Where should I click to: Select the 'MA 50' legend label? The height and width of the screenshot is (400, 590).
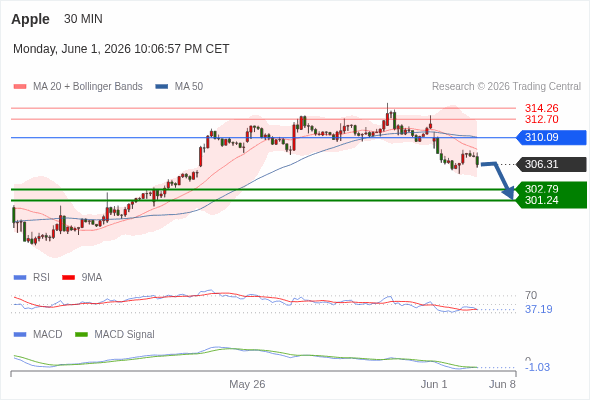click(x=189, y=87)
